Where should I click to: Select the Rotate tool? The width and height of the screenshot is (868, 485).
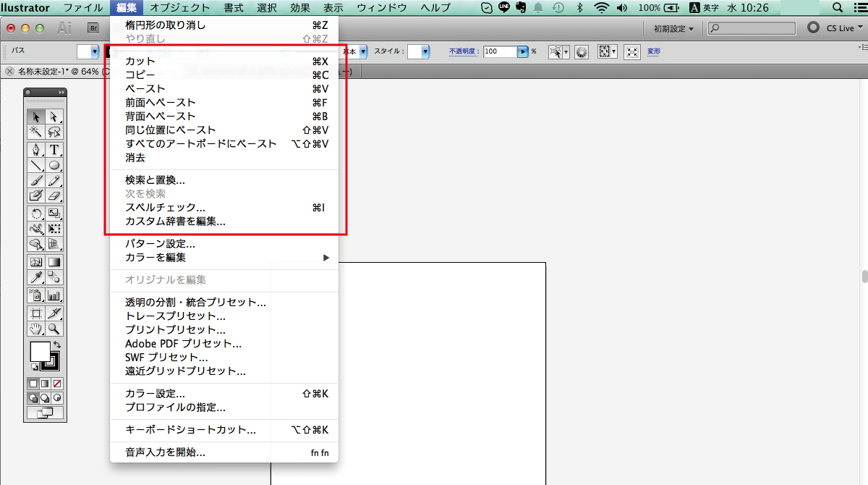point(36,214)
